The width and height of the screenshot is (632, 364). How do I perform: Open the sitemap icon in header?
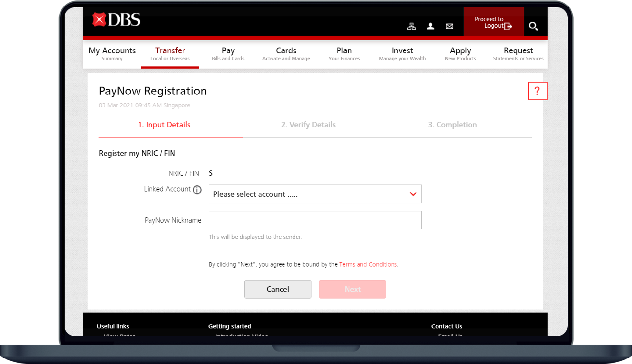[x=411, y=26]
